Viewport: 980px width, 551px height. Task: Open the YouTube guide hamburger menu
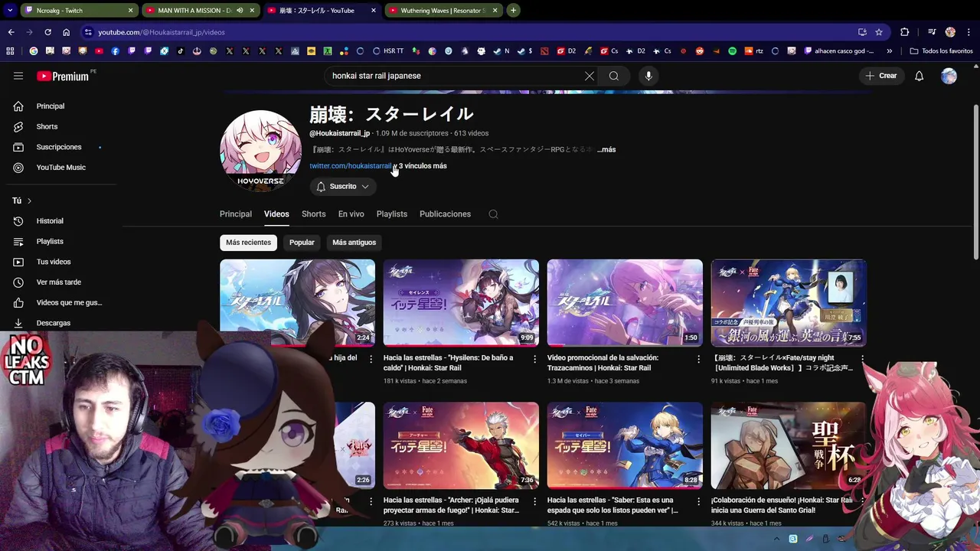coord(18,76)
